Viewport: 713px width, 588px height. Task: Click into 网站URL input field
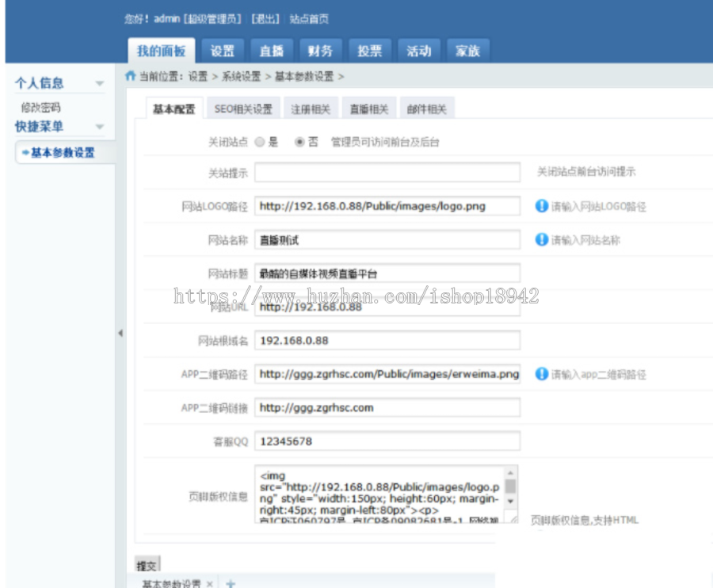pyautogui.click(x=387, y=307)
